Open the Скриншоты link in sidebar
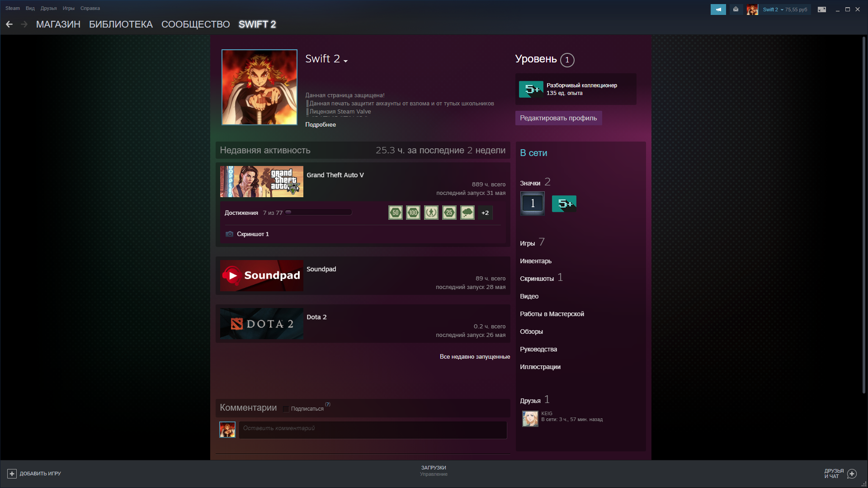The width and height of the screenshot is (868, 488). pos(537,279)
